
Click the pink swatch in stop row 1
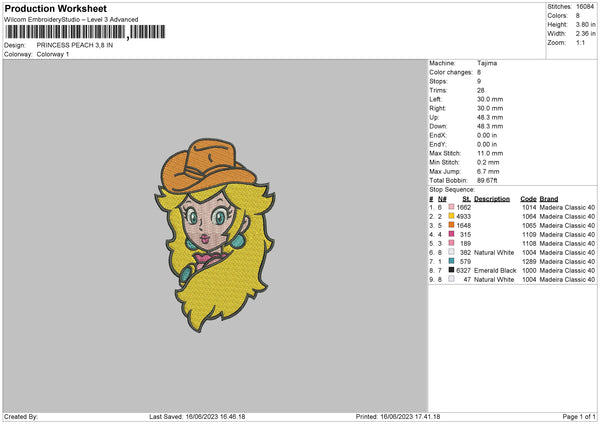click(x=451, y=207)
